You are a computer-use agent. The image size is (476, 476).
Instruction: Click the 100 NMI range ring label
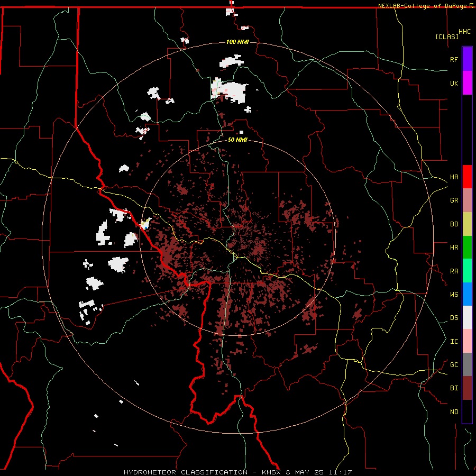coord(237,42)
